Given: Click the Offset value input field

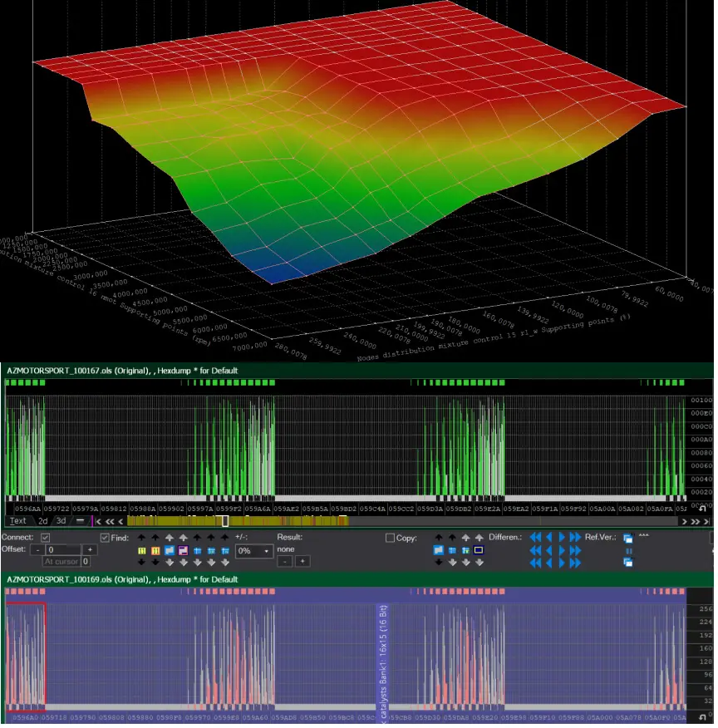Looking at the screenshot, I should [x=64, y=550].
